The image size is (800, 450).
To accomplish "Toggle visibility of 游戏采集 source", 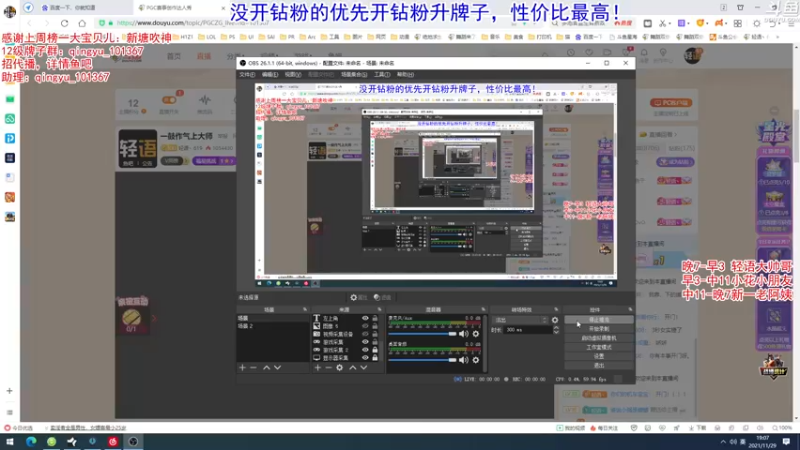I will (x=365, y=342).
